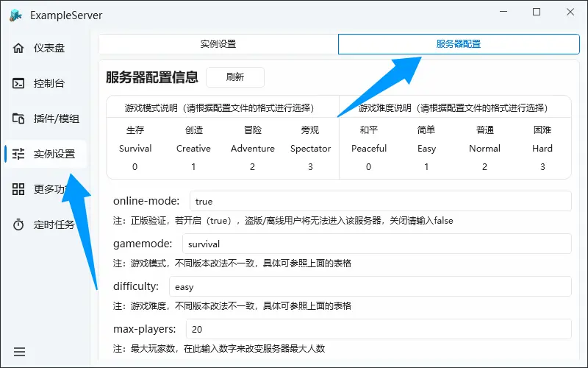This screenshot has width=588, height=368.
Task: Click the Easy cell in difficulty table
Action: [427, 149]
